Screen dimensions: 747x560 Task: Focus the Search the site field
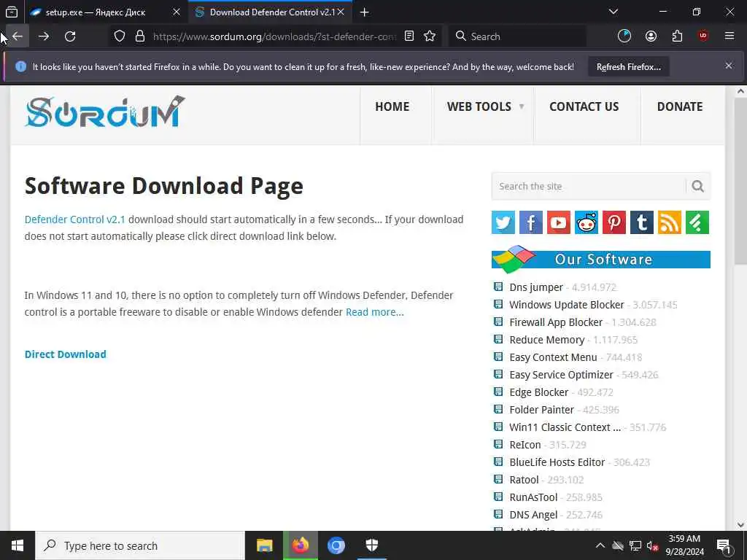[589, 186]
